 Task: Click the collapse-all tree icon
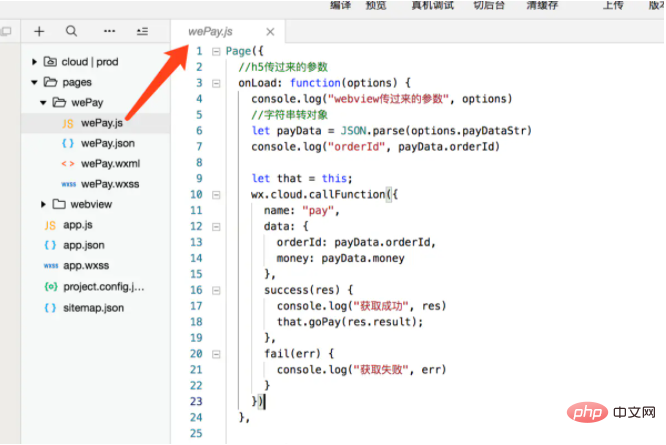142,31
